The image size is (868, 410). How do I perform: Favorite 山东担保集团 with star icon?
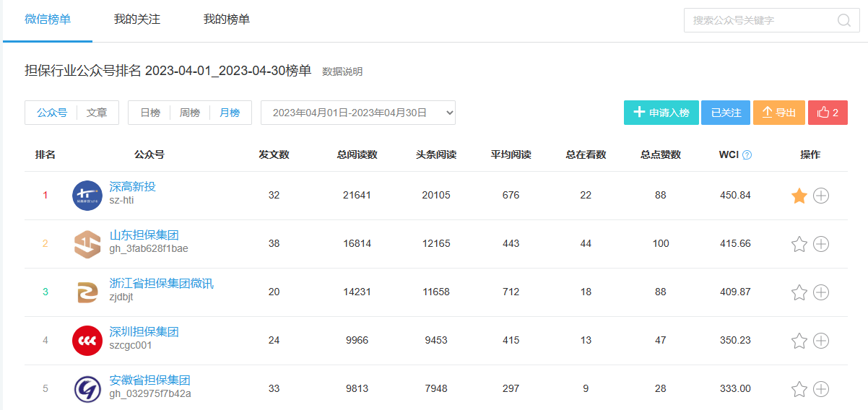(x=799, y=244)
